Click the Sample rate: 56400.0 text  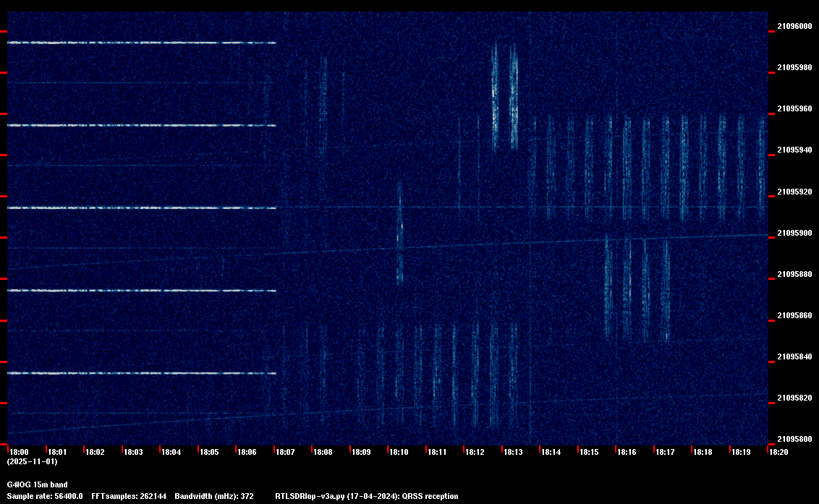pyautogui.click(x=45, y=496)
